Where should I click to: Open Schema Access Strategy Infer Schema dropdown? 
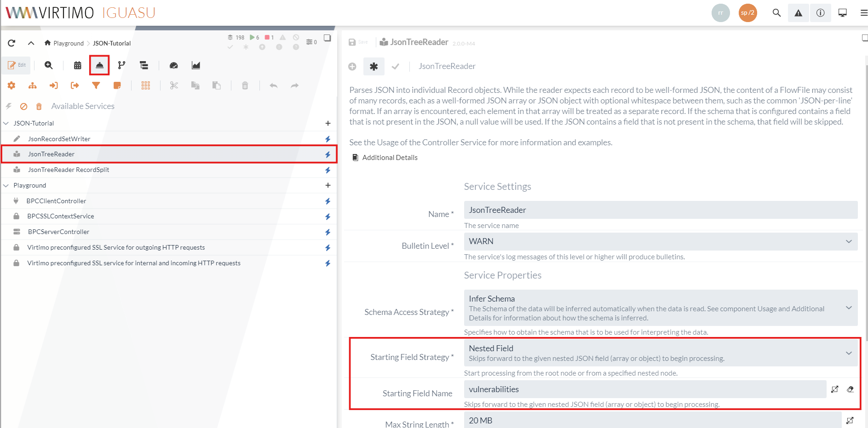661,308
